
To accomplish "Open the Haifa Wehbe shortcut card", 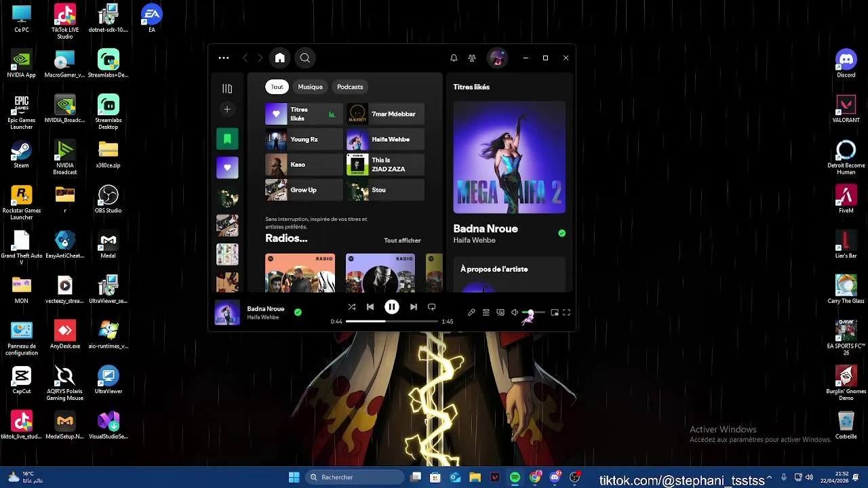I will coord(385,140).
